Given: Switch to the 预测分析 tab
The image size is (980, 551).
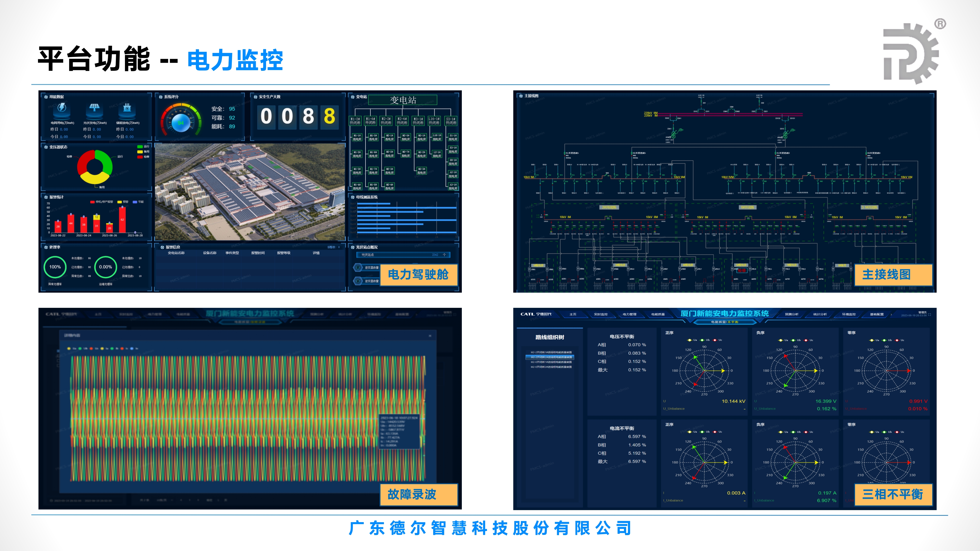Looking at the screenshot, I should (x=792, y=314).
